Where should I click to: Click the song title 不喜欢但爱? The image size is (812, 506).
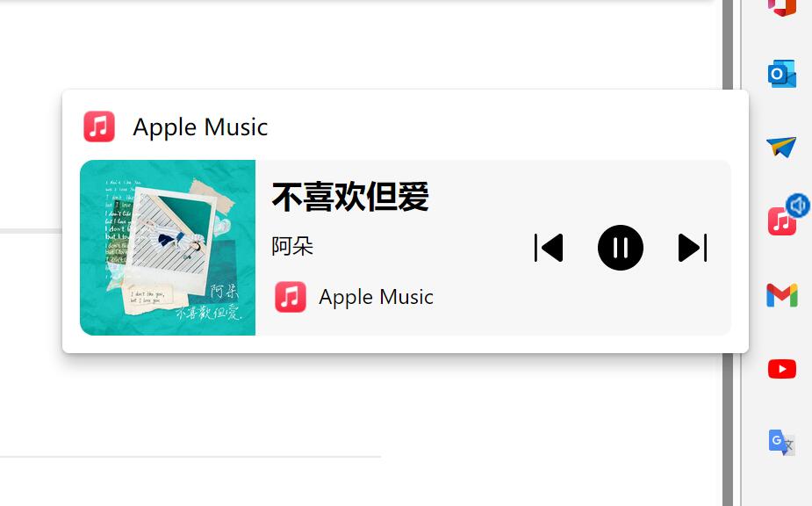350,197
